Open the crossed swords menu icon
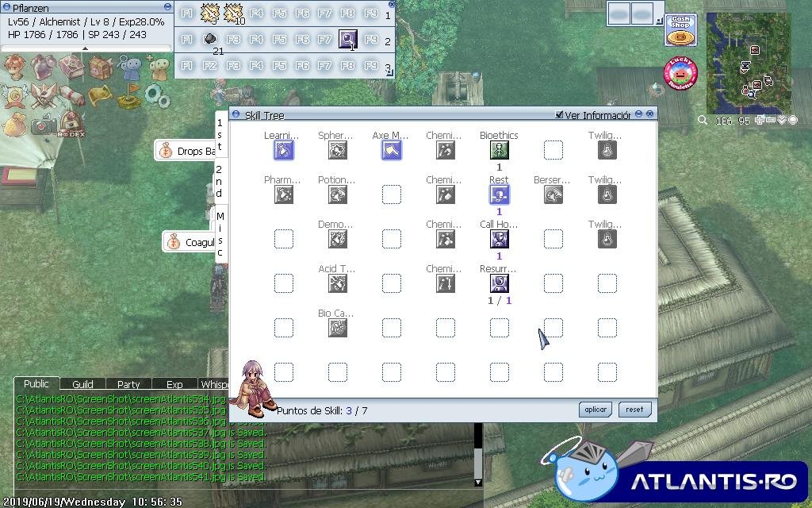This screenshot has height=508, width=812. tap(44, 96)
